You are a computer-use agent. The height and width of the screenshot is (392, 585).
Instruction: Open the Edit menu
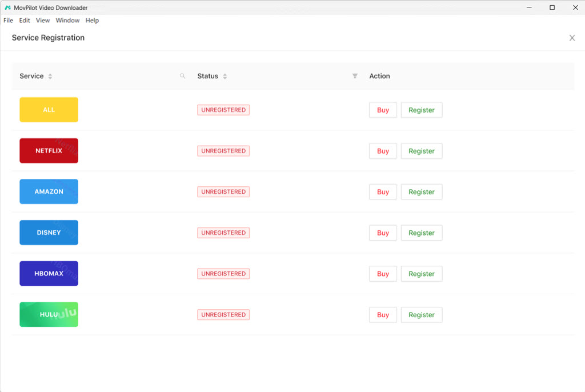pos(25,21)
